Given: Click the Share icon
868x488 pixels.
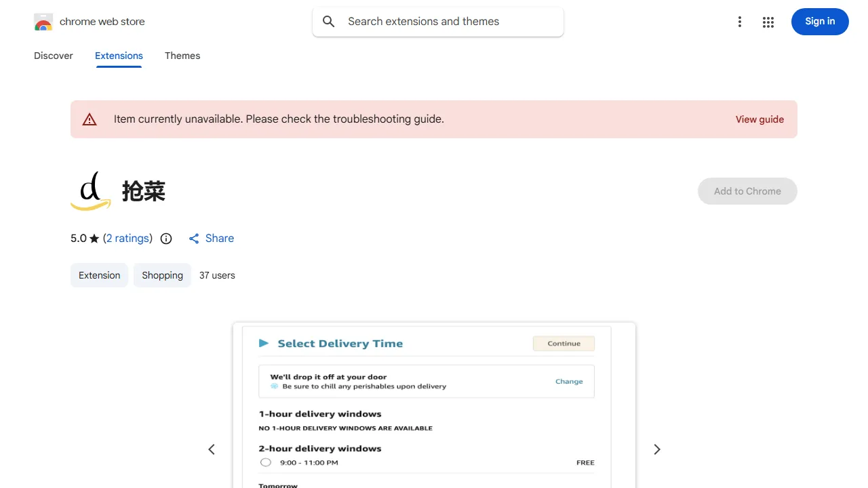Looking at the screenshot, I should 195,238.
